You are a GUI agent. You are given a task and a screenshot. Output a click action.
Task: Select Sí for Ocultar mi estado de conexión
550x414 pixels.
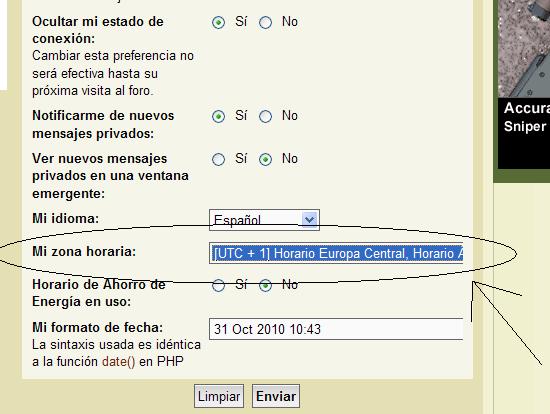click(x=218, y=22)
